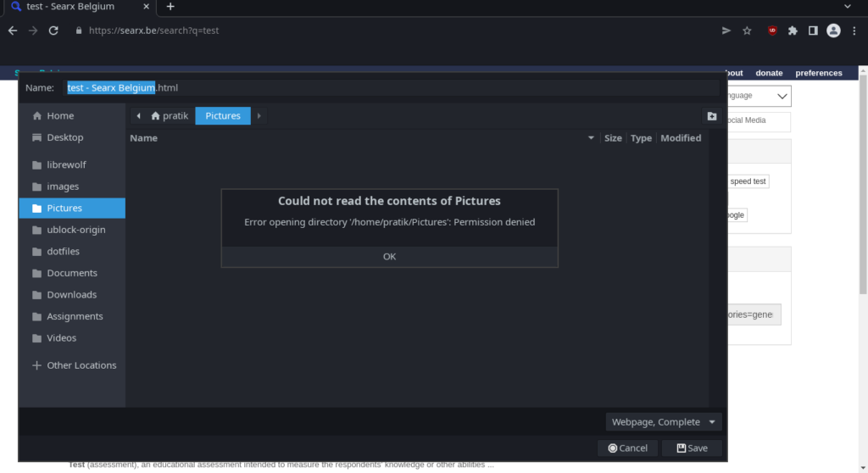Reload the current page
Viewport: 868px width, 473px height.
pos(53,31)
